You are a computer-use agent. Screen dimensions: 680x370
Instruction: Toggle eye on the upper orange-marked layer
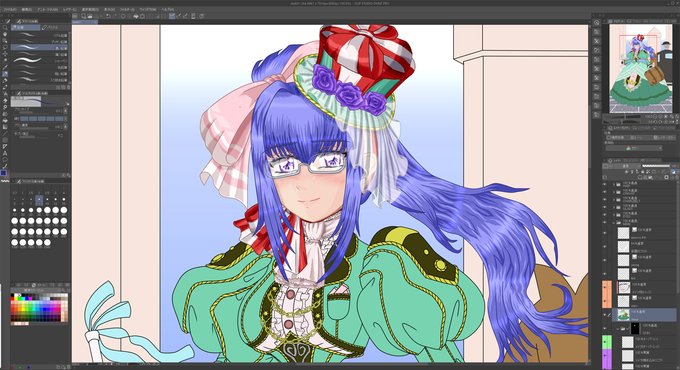click(x=605, y=288)
